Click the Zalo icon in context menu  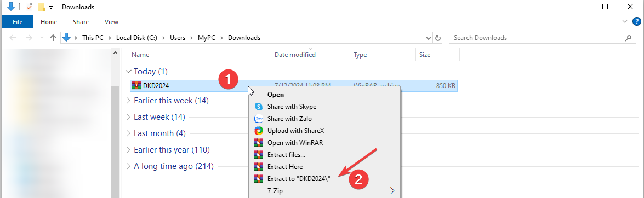[x=258, y=119]
